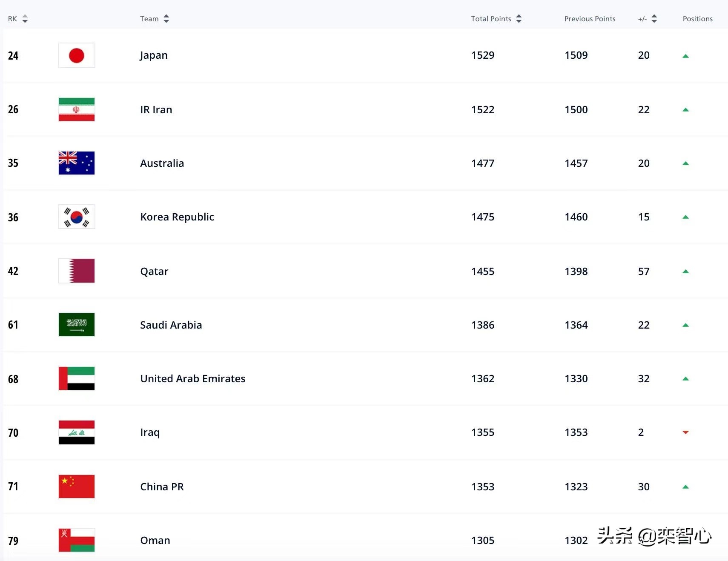
Task: Toggle sorting on the Total Points column
Action: click(519, 19)
